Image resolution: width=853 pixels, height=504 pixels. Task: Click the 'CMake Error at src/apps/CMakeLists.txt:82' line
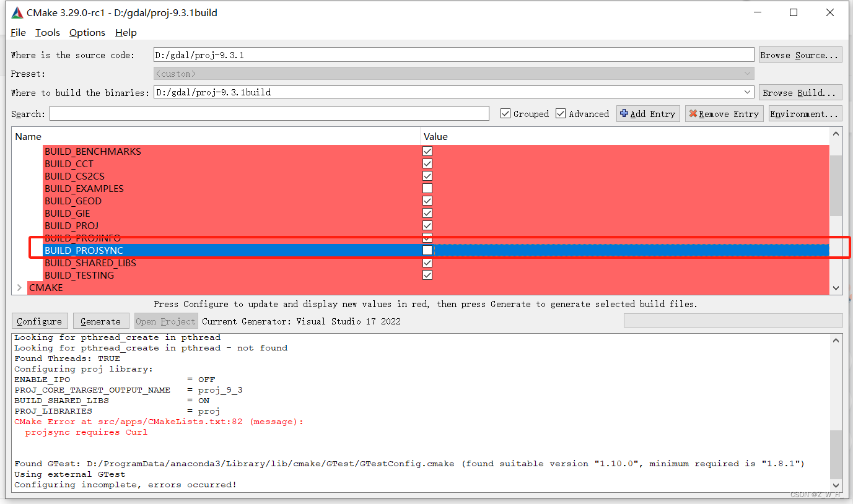[x=159, y=422]
